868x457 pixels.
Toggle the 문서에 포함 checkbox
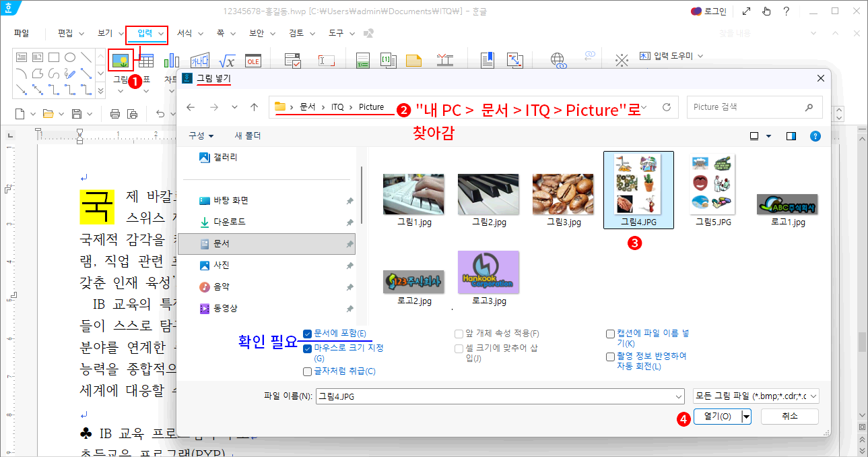pos(308,334)
